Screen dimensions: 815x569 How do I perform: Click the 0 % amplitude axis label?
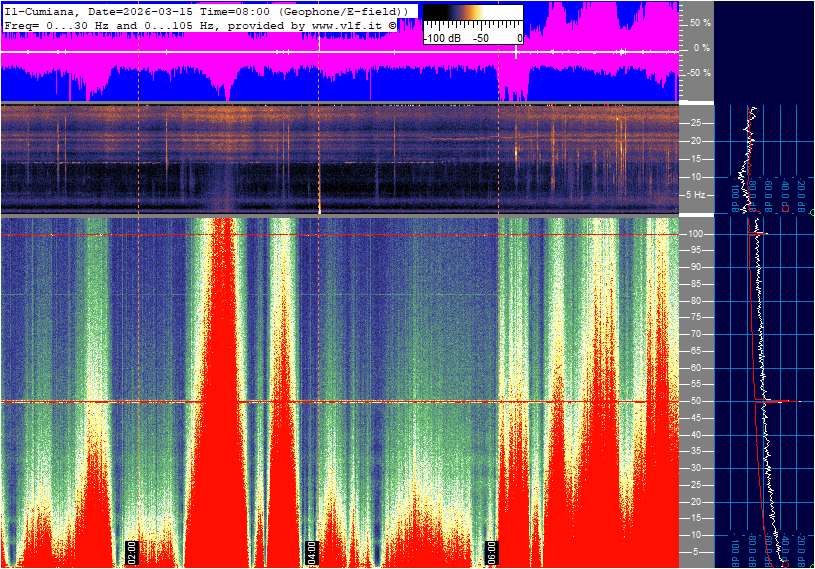coord(701,48)
